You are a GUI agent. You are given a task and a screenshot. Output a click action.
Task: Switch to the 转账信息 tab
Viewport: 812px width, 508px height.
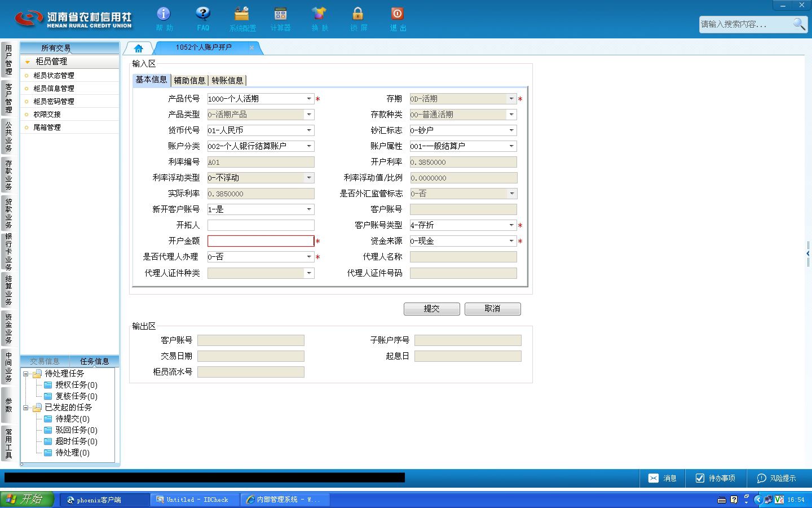227,80
